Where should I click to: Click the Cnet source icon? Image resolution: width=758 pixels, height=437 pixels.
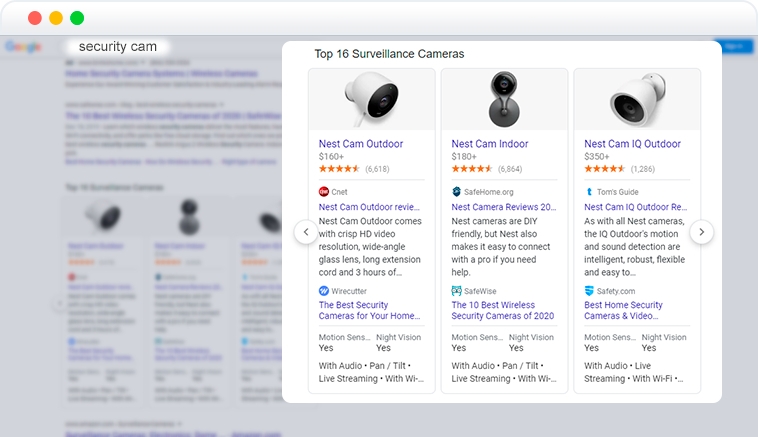pos(323,192)
